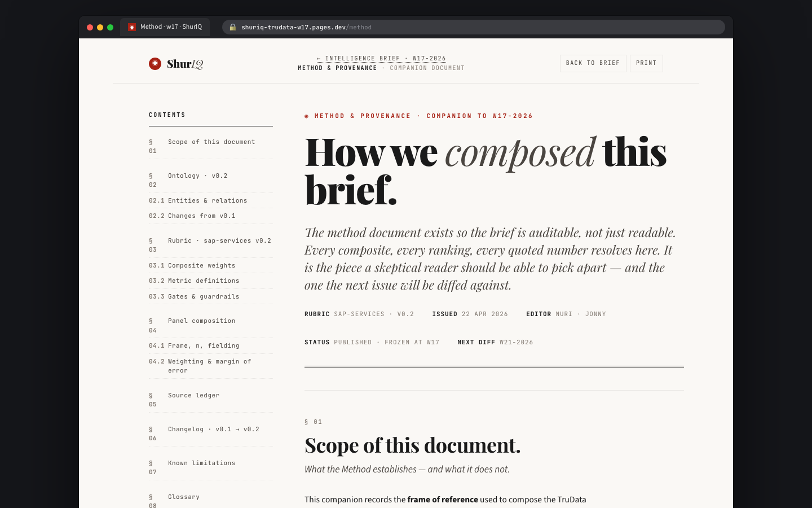The height and width of the screenshot is (508, 812).
Task: Click the § glyph beside Glossary
Action: (150, 497)
